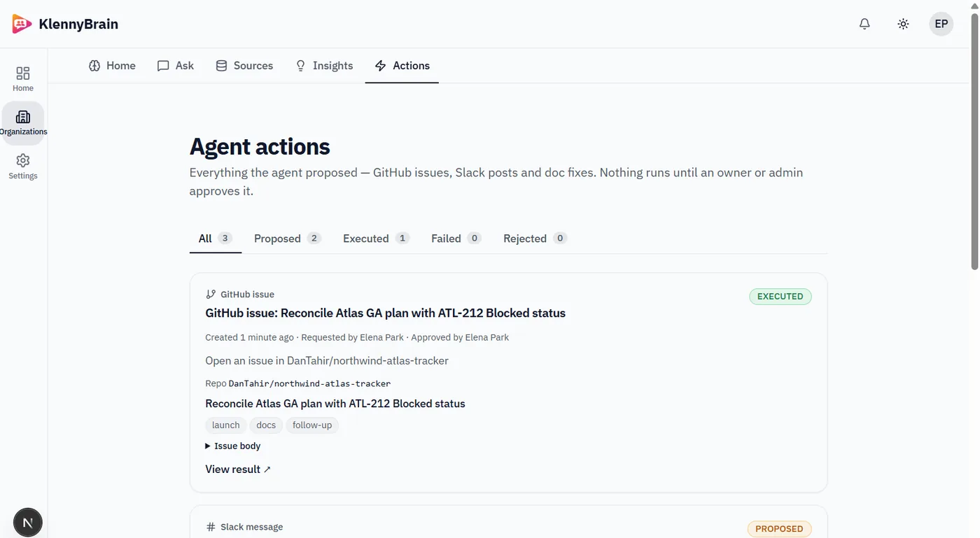Show All agent actions filter
Viewport: 980px width, 538px height.
(x=216, y=239)
